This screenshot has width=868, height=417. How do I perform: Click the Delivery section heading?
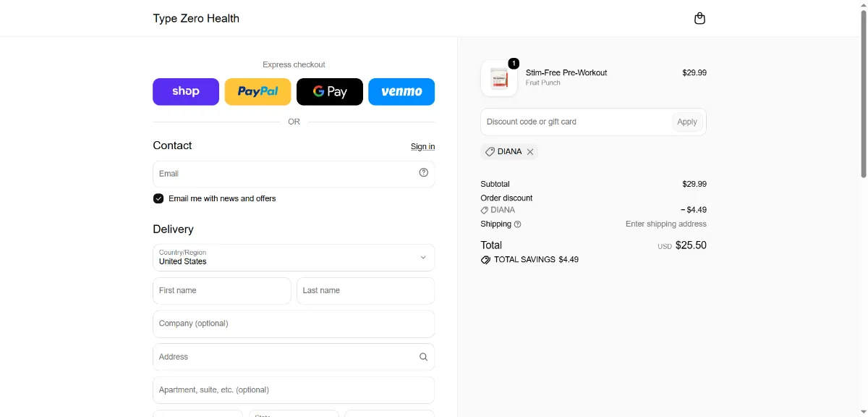(x=173, y=229)
